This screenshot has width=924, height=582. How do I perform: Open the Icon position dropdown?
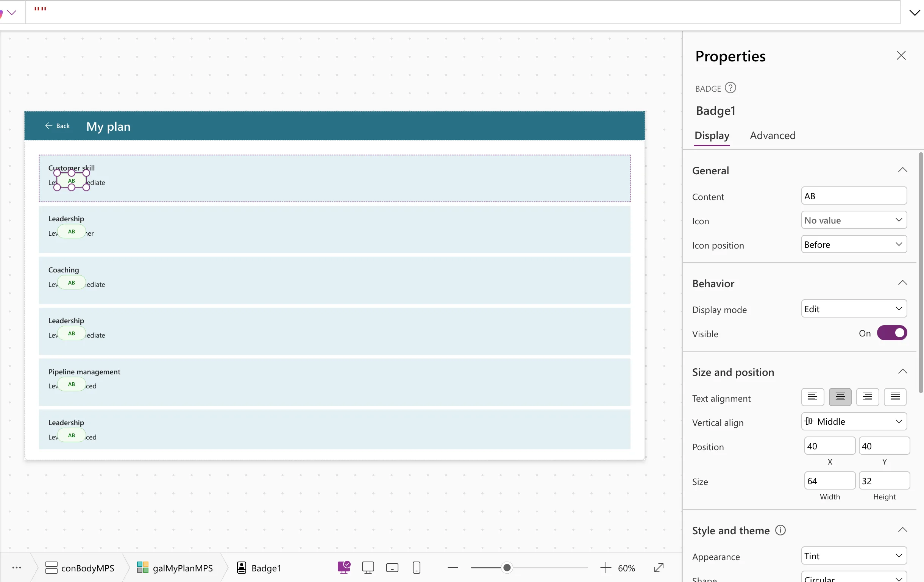(x=854, y=244)
